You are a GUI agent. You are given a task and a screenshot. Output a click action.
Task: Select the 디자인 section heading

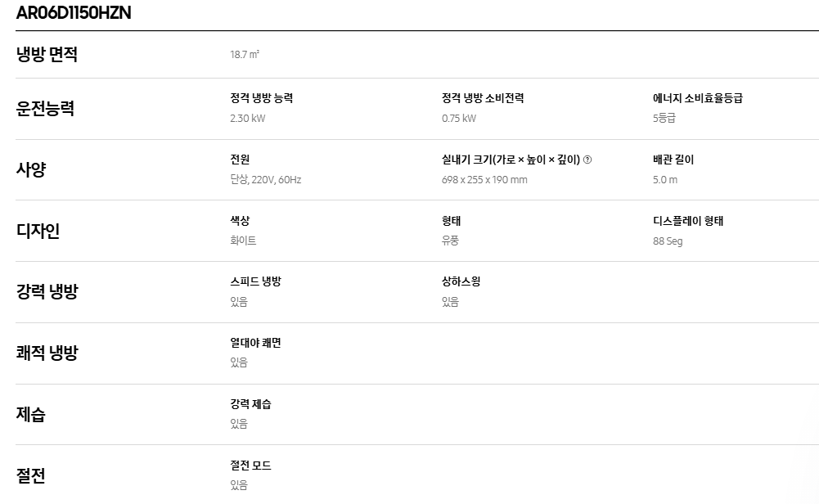[38, 231]
